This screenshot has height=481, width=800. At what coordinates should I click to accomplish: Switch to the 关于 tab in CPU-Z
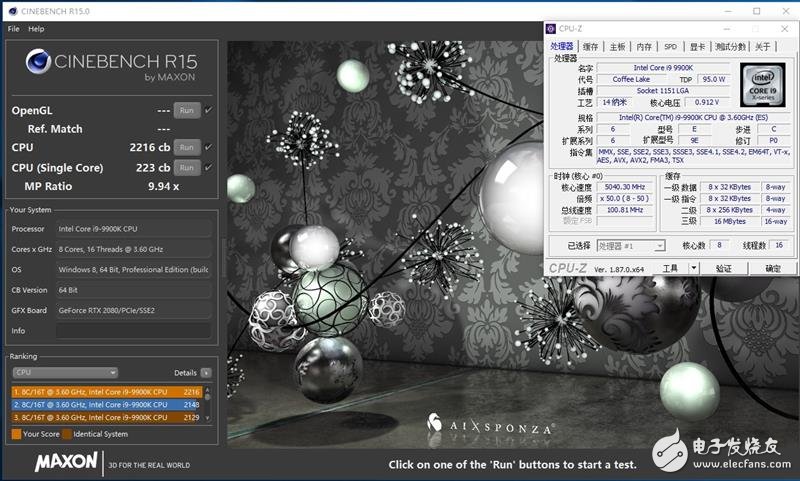pos(763,46)
